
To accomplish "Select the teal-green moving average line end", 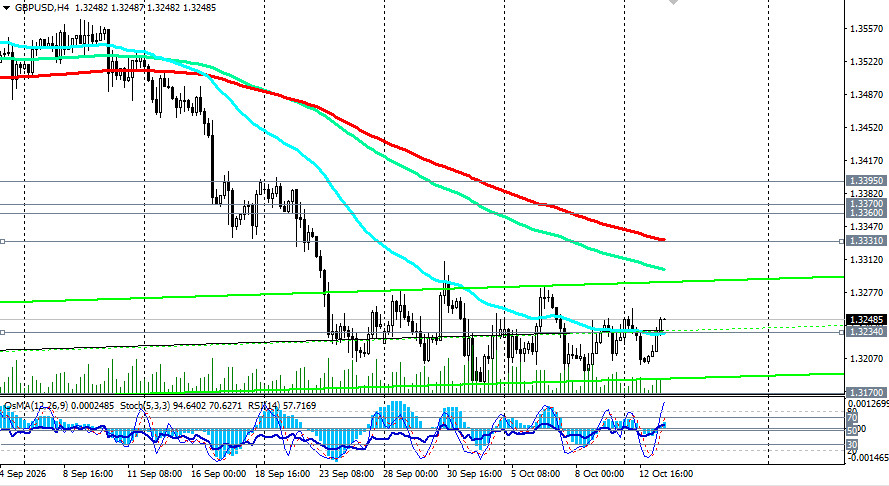I will pyautogui.click(x=662, y=269).
